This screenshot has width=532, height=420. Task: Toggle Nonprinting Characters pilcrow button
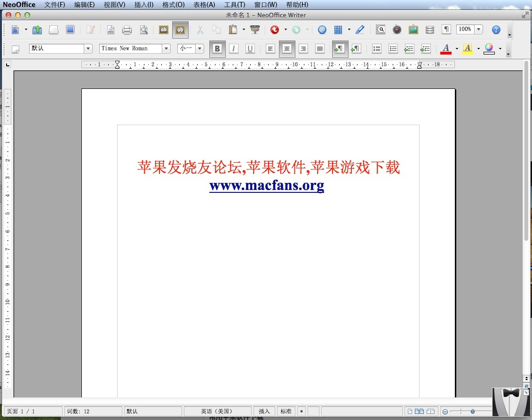446,30
